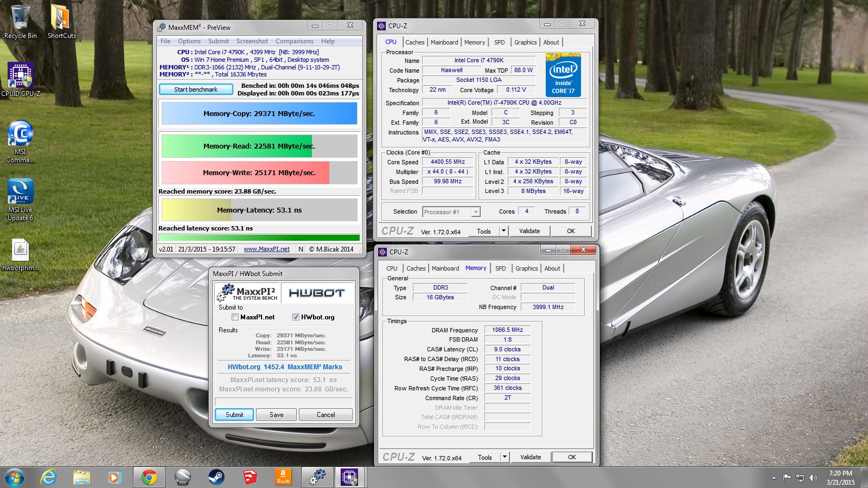This screenshot has width=868, height=488.
Task: Open Tools dropdown arrow in lower CPU-Z
Action: click(x=505, y=457)
